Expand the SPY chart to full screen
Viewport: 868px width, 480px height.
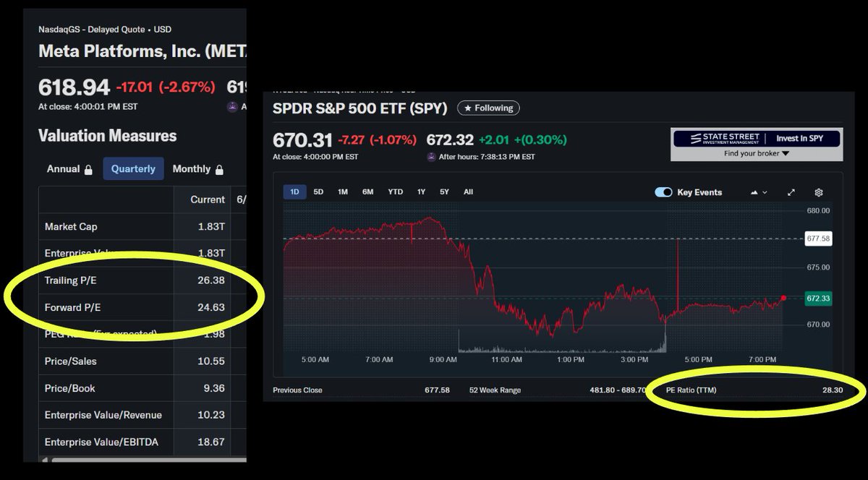791,192
